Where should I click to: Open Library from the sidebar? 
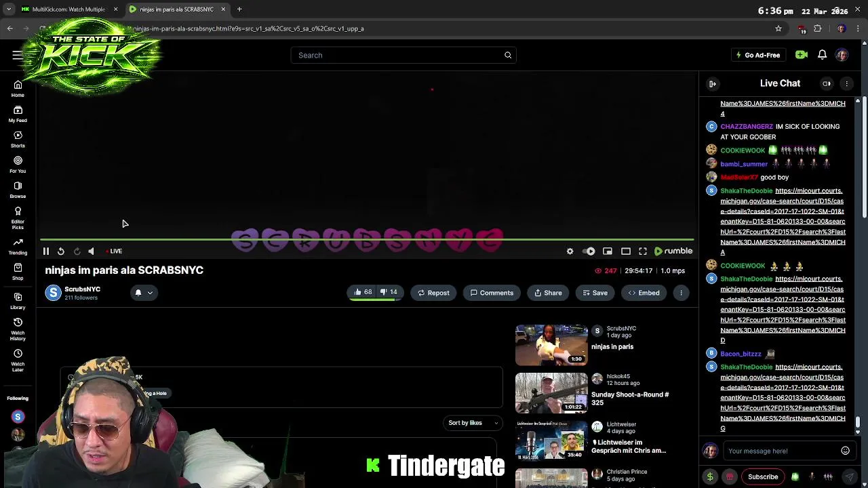point(18,301)
